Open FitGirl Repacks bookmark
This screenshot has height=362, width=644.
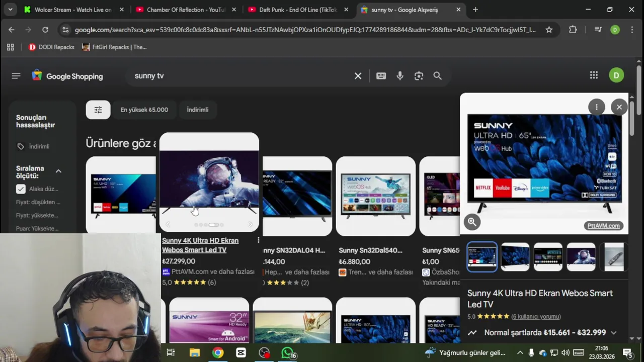tap(114, 47)
